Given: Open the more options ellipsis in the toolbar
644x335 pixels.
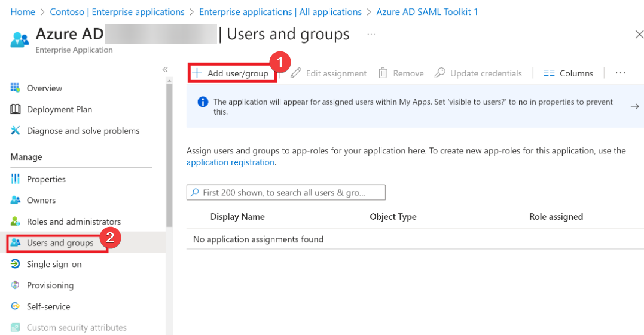Looking at the screenshot, I should point(621,73).
